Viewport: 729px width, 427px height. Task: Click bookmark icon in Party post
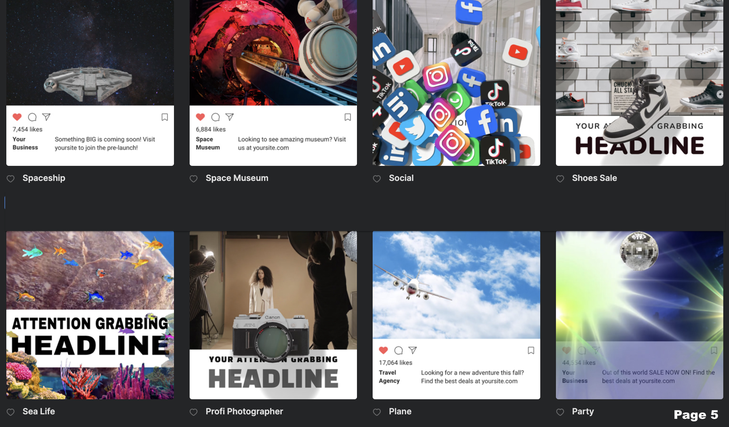click(x=714, y=351)
